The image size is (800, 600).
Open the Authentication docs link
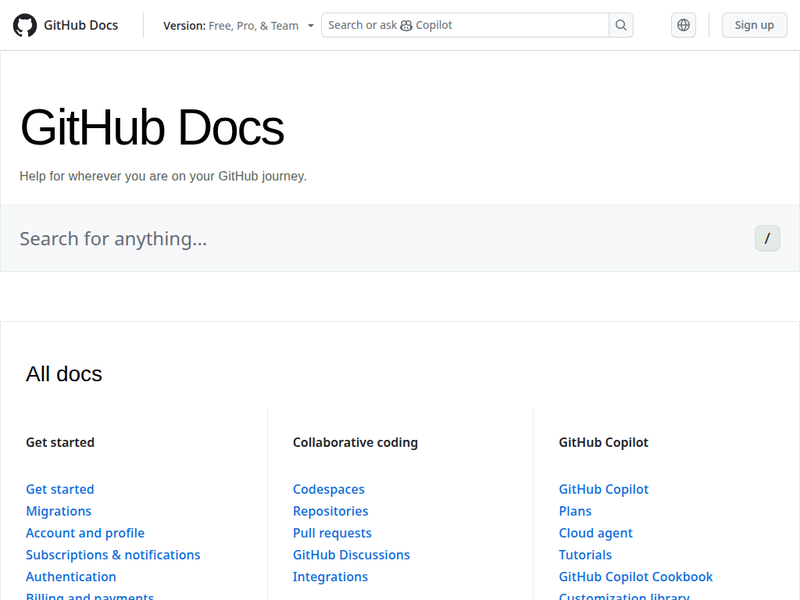tap(71, 577)
